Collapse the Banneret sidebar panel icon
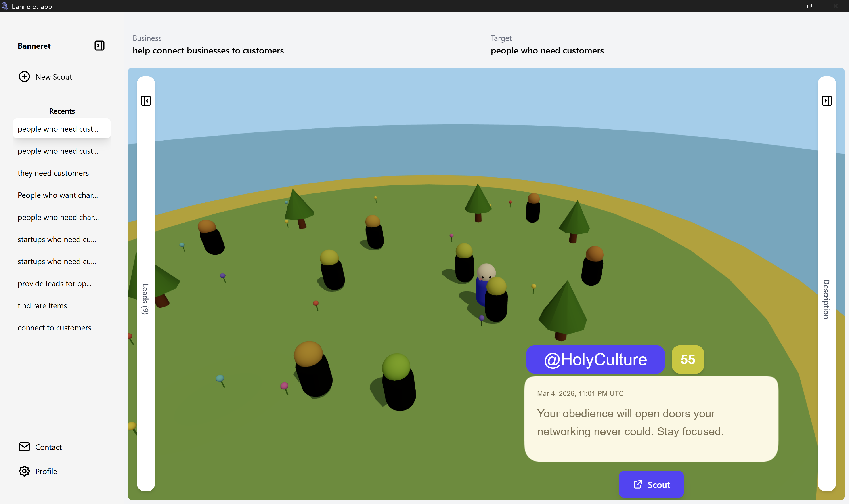This screenshot has width=849, height=504. [x=99, y=46]
